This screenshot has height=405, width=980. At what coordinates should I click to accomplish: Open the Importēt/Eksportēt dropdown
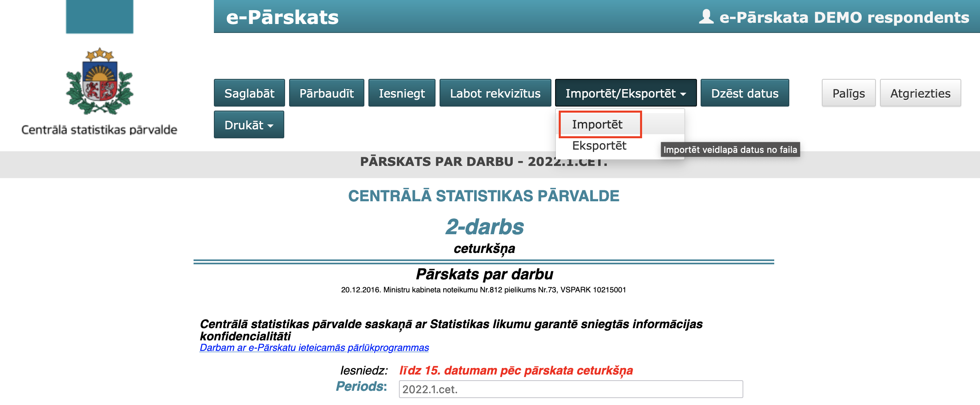(625, 93)
